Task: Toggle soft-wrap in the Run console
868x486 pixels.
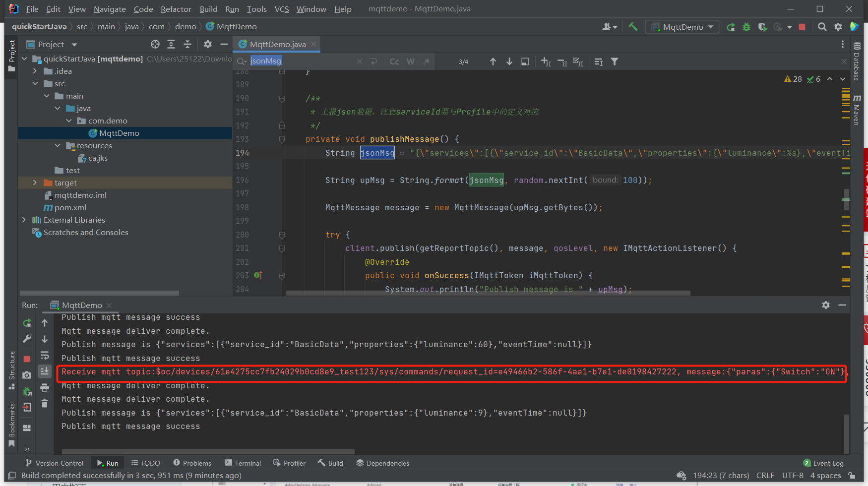Action: tap(45, 356)
